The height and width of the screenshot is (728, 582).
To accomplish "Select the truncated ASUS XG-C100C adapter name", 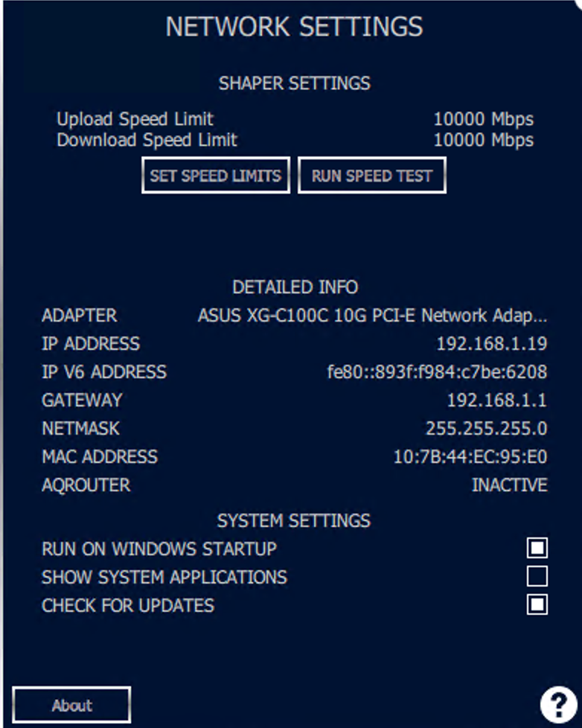I will pyautogui.click(x=372, y=316).
